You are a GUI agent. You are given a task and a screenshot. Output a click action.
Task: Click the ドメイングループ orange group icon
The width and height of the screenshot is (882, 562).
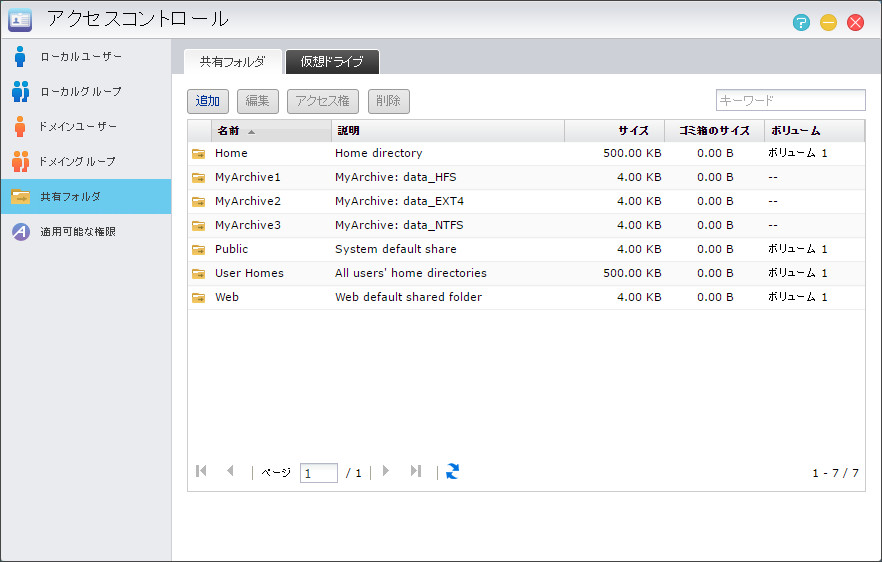(x=20, y=161)
